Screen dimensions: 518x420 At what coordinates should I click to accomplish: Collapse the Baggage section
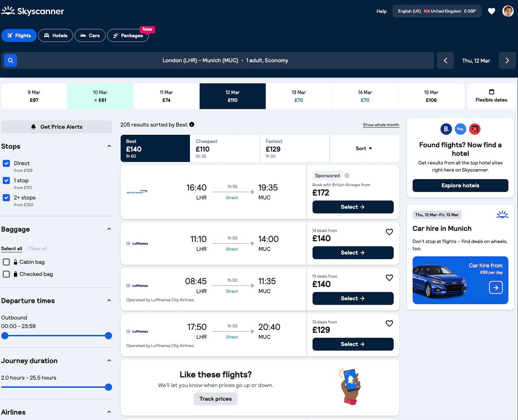[x=109, y=229]
